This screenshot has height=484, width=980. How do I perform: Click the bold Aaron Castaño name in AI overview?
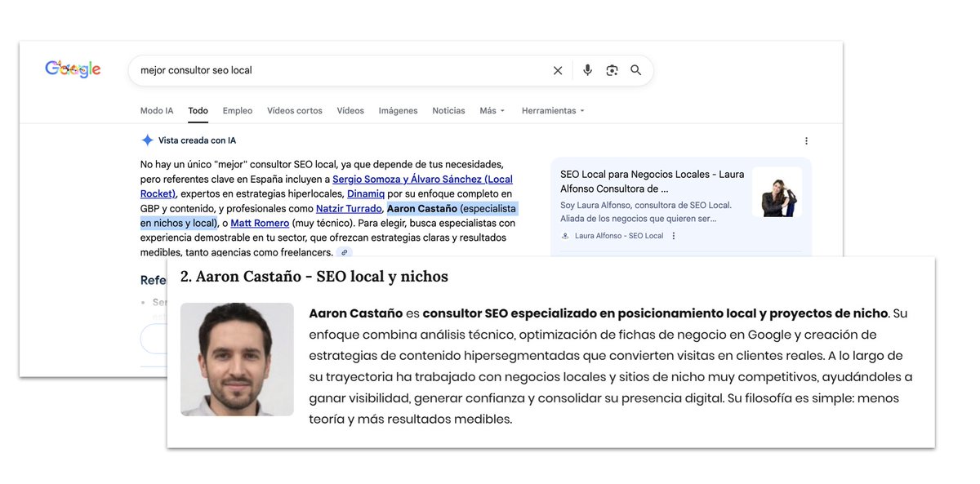pyautogui.click(x=422, y=208)
